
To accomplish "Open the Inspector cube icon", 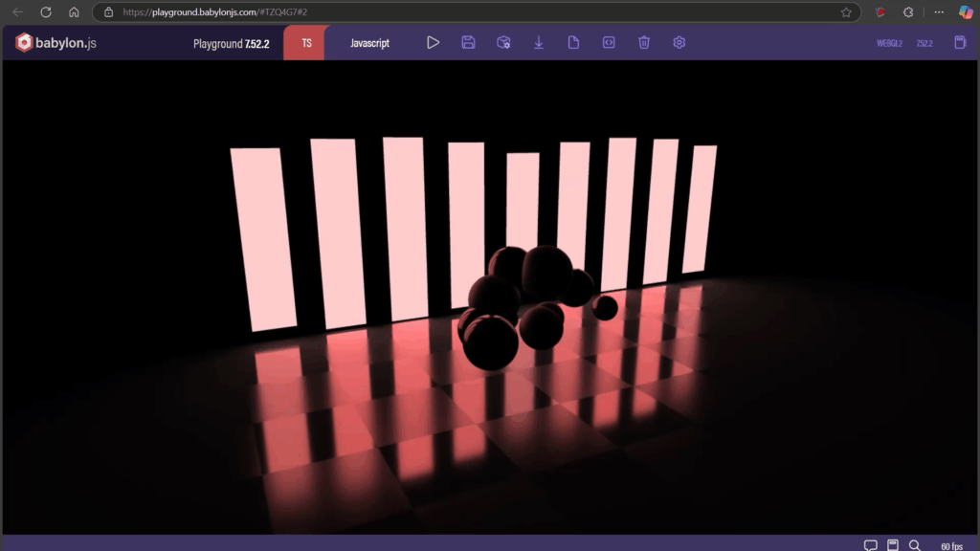I will coord(503,43).
